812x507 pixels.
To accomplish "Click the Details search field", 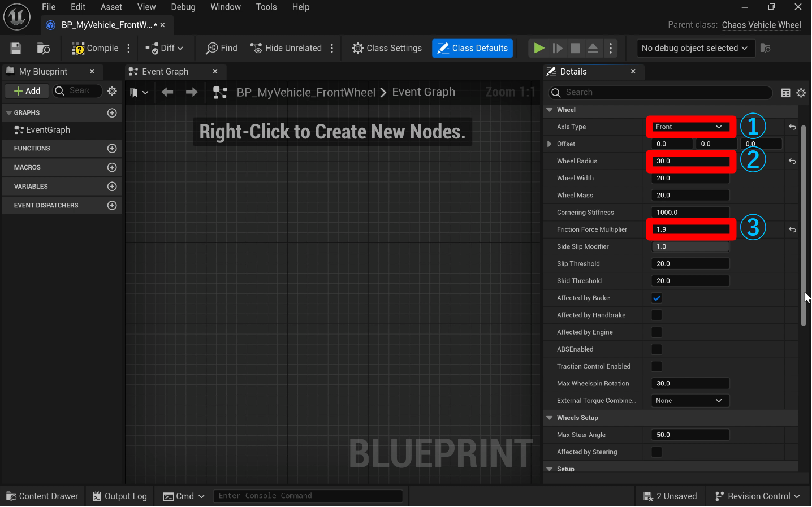I will 660,92.
